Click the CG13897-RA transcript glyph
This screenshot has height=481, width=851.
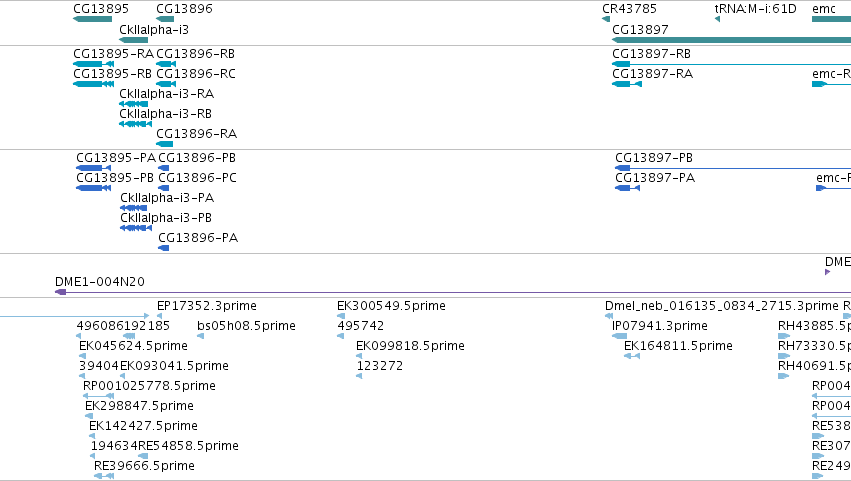pyautogui.click(x=627, y=84)
